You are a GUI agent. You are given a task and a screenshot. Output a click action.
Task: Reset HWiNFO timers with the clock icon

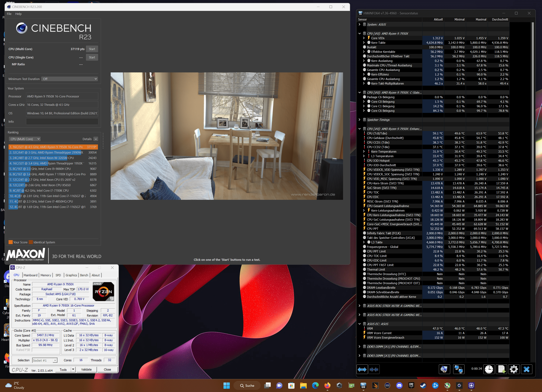[489, 369]
